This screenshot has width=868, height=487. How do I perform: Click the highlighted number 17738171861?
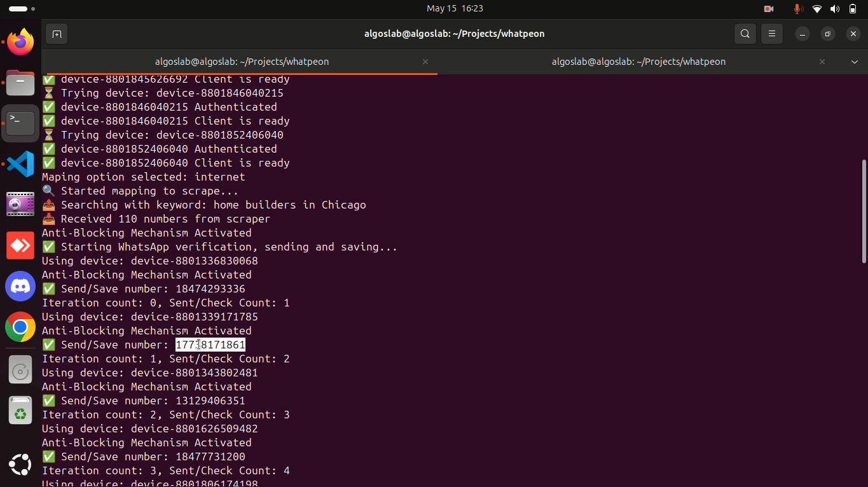tap(210, 345)
